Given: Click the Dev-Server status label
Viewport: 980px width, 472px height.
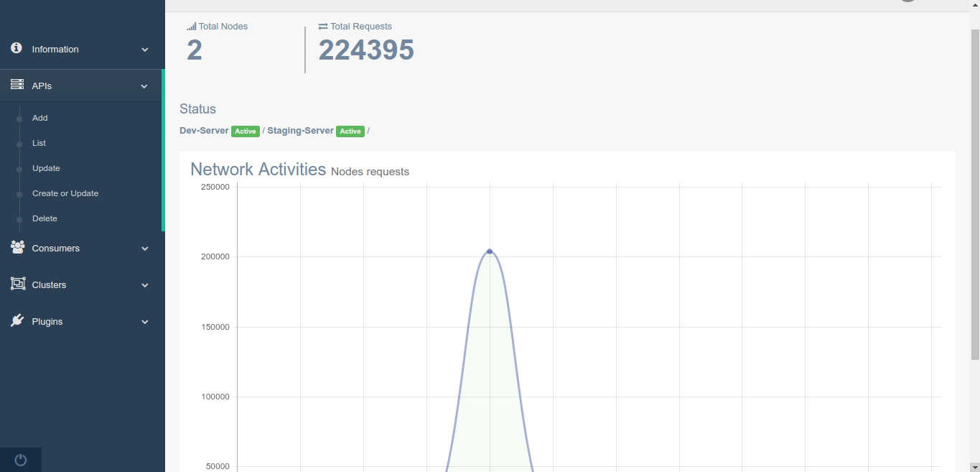Looking at the screenshot, I should pos(204,131).
